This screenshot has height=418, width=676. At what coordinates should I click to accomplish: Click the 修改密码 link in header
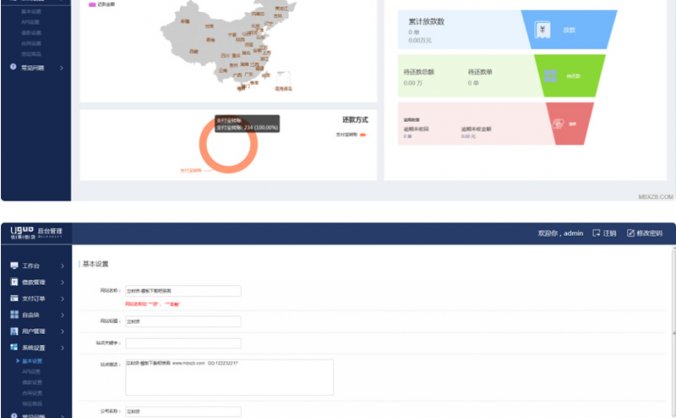[x=649, y=233]
